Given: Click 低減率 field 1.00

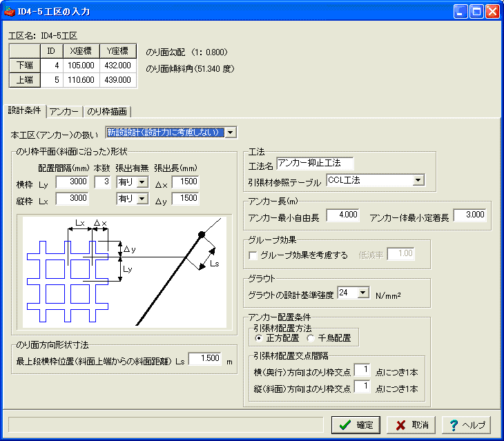Looking at the screenshot, I should tap(401, 254).
